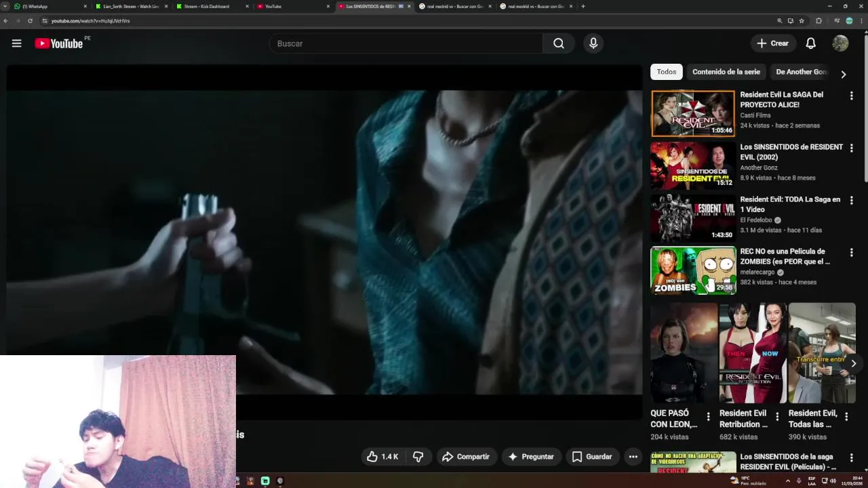Switch to the WhatsApp browser tab

pyautogui.click(x=49, y=6)
